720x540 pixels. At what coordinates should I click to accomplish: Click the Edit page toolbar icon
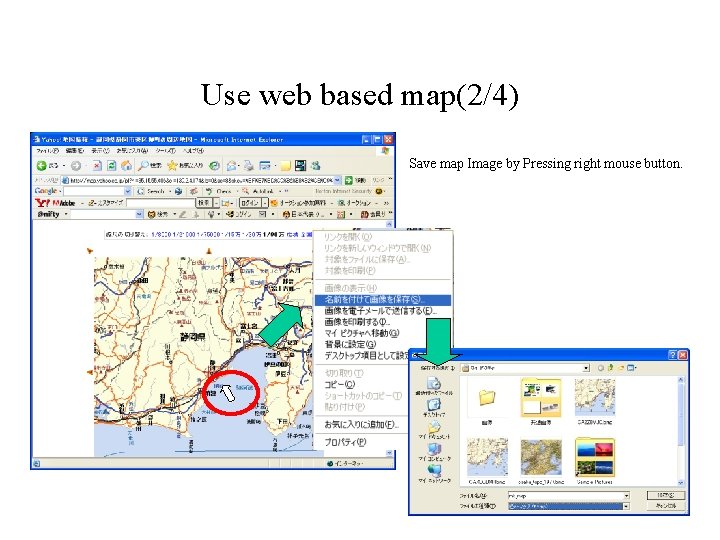pos(265,165)
